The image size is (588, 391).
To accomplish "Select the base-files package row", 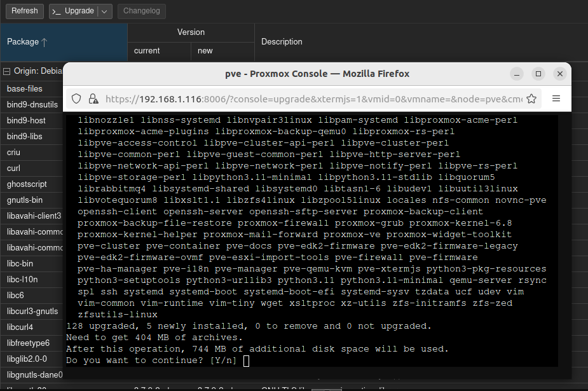I will [32, 89].
